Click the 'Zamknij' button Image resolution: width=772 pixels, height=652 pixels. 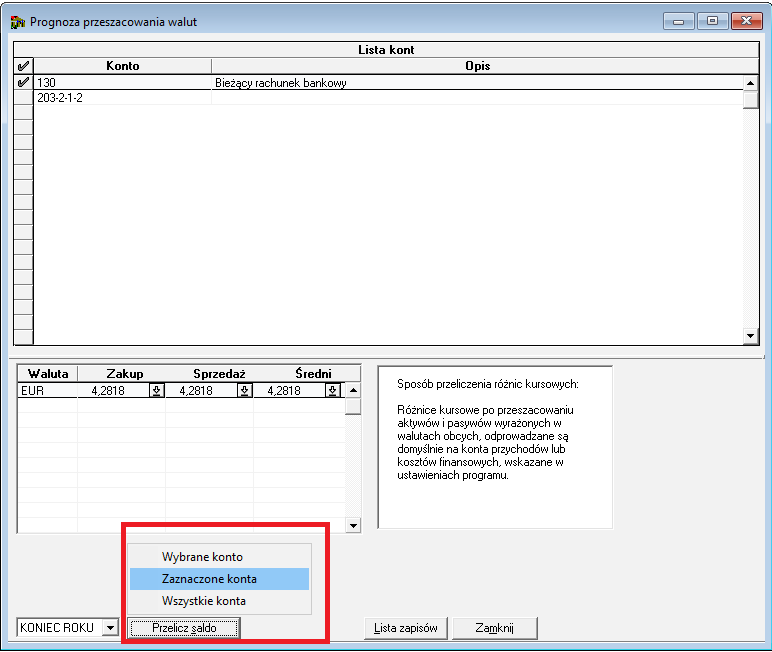point(494,628)
